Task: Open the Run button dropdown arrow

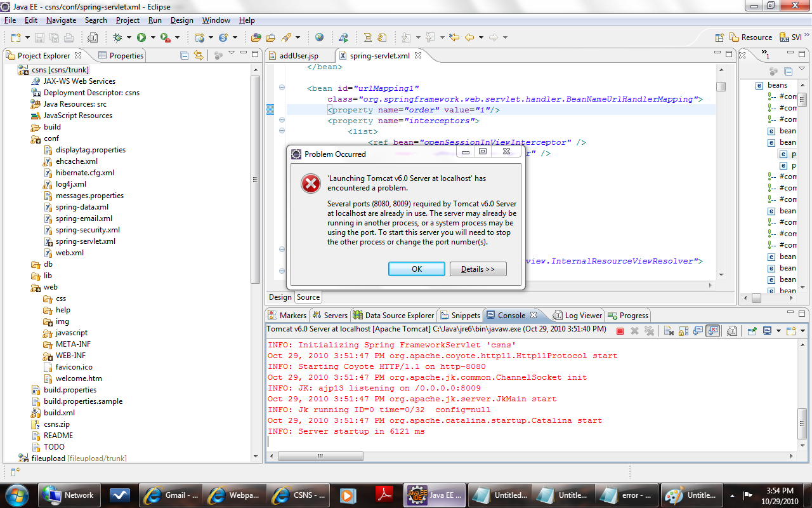Action: coord(152,37)
